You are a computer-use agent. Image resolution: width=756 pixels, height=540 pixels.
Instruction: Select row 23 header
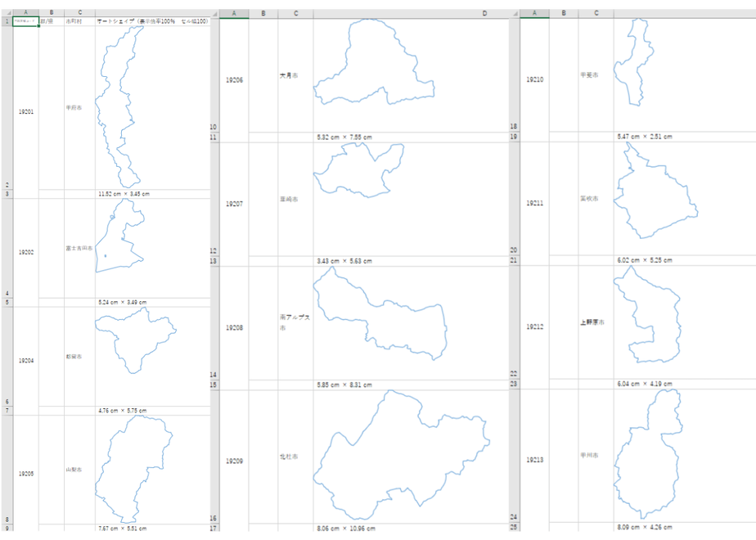tap(515, 384)
